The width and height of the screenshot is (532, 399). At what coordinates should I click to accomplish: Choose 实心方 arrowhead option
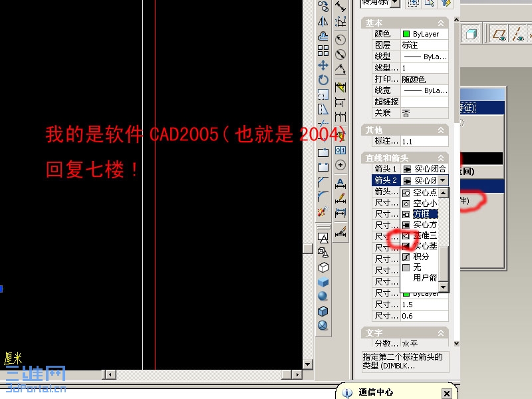click(x=420, y=225)
